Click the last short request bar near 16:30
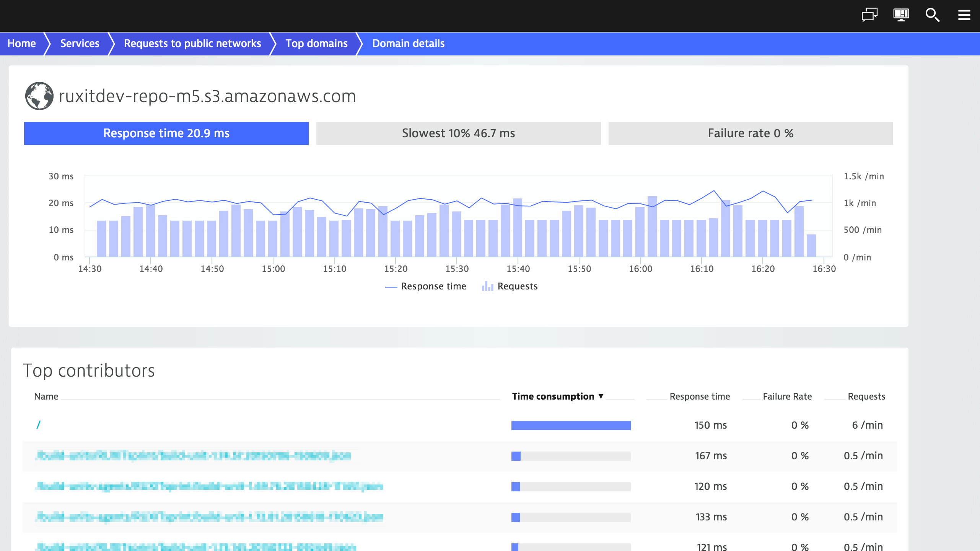Image resolution: width=980 pixels, height=551 pixels. coord(811,245)
